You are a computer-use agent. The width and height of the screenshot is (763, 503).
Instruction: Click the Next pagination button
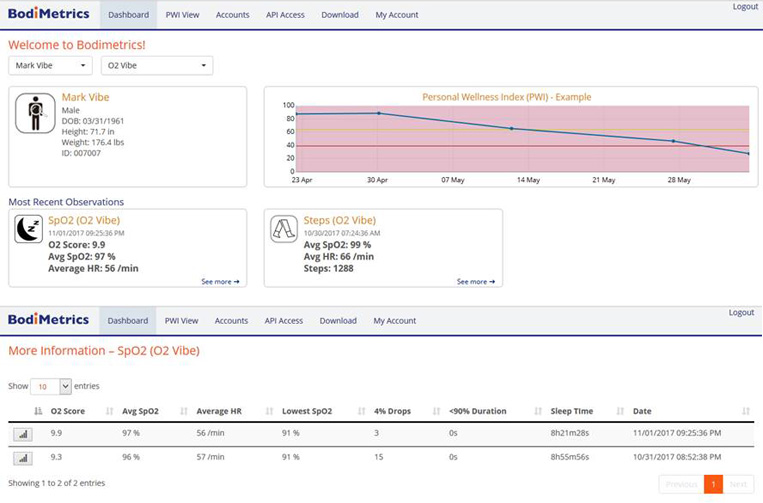[x=738, y=484]
